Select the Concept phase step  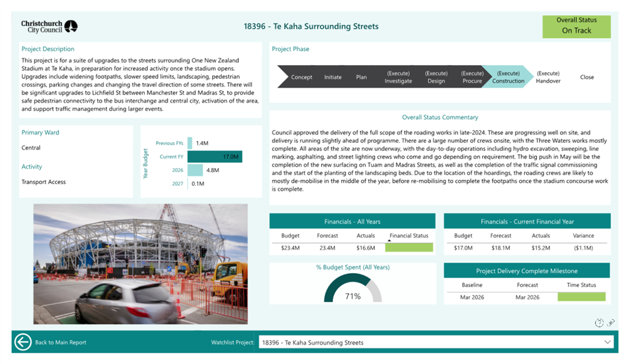[x=302, y=77]
